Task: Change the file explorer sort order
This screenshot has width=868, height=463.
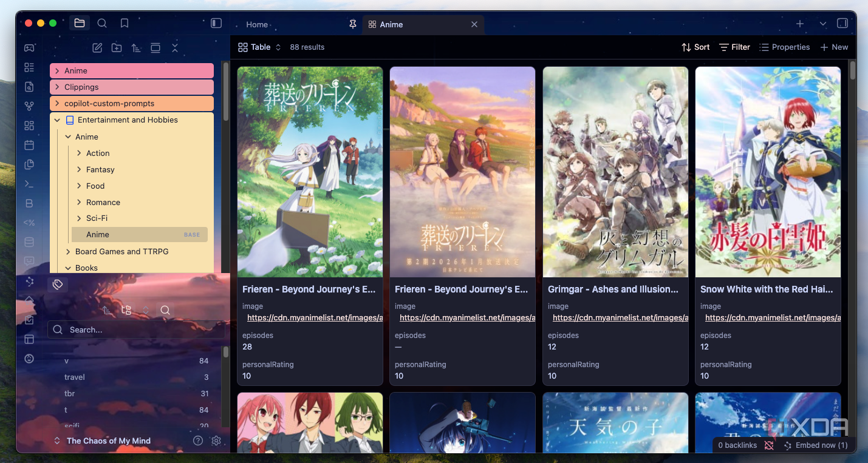Action: click(x=136, y=48)
